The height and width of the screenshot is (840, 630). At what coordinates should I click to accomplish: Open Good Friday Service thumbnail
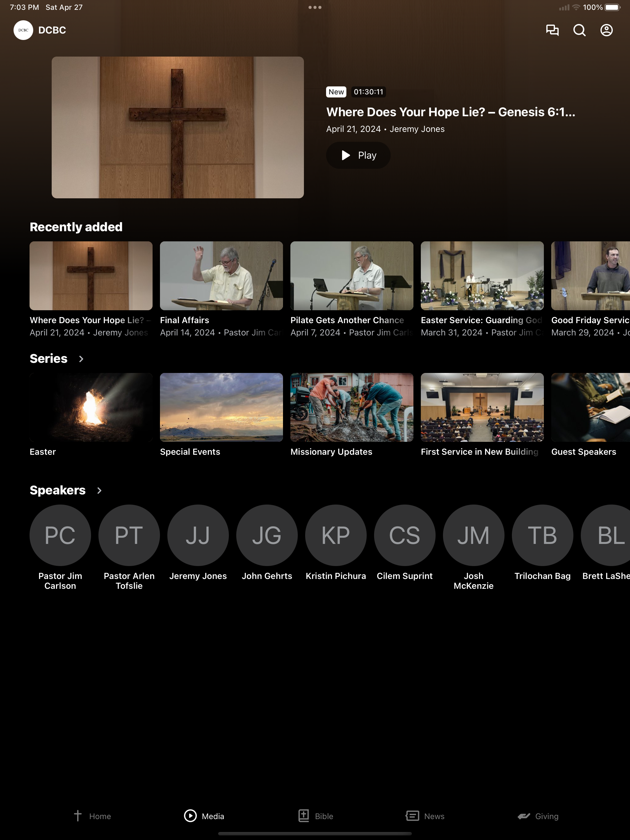click(591, 276)
